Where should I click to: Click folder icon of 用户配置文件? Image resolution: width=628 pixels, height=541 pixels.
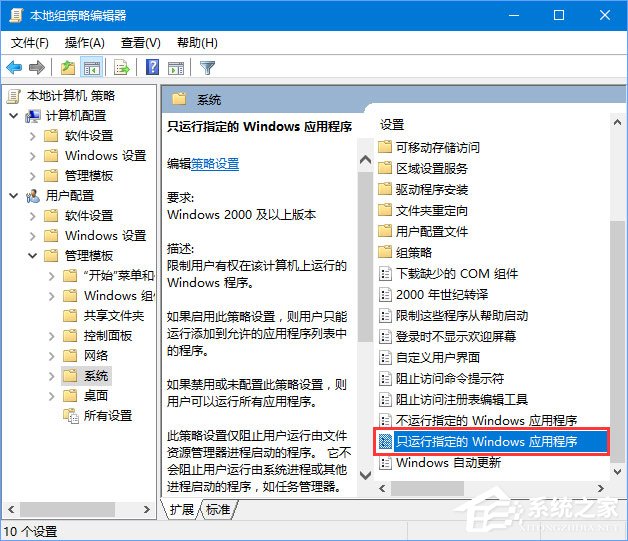pos(385,231)
